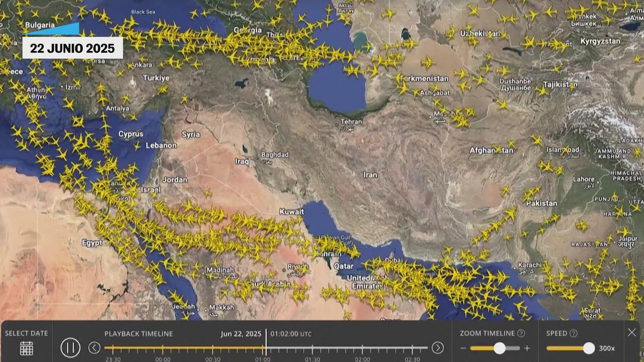
Task: Click the Bulgaria country label
Action: pos(40,25)
